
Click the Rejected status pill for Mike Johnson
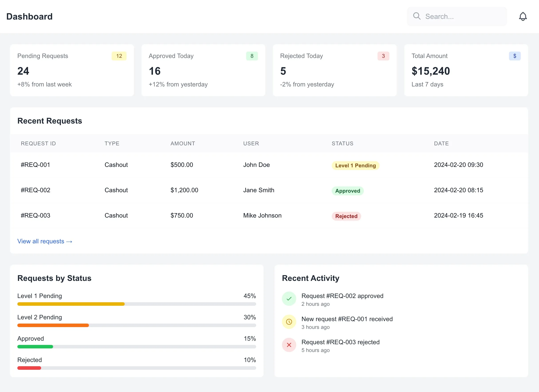click(x=346, y=216)
